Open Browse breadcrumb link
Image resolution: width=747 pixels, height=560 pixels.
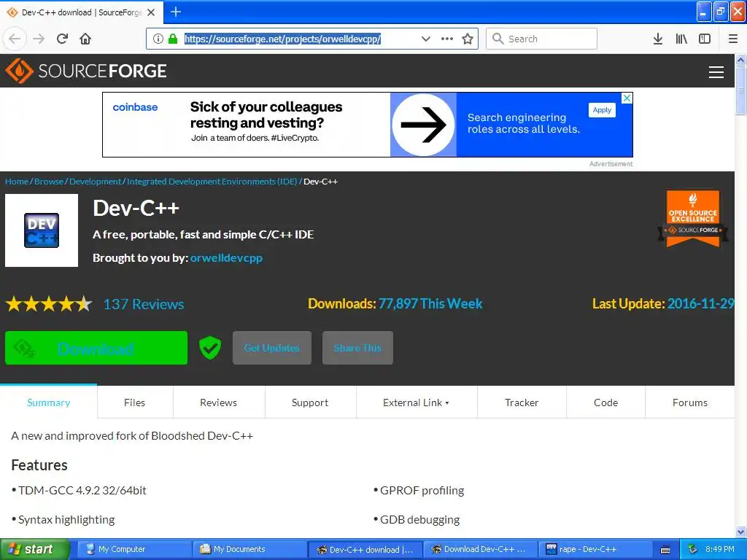(49, 182)
